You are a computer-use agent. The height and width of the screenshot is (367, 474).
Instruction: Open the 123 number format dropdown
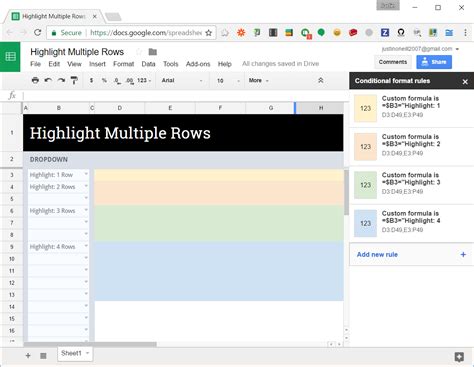[x=144, y=80]
